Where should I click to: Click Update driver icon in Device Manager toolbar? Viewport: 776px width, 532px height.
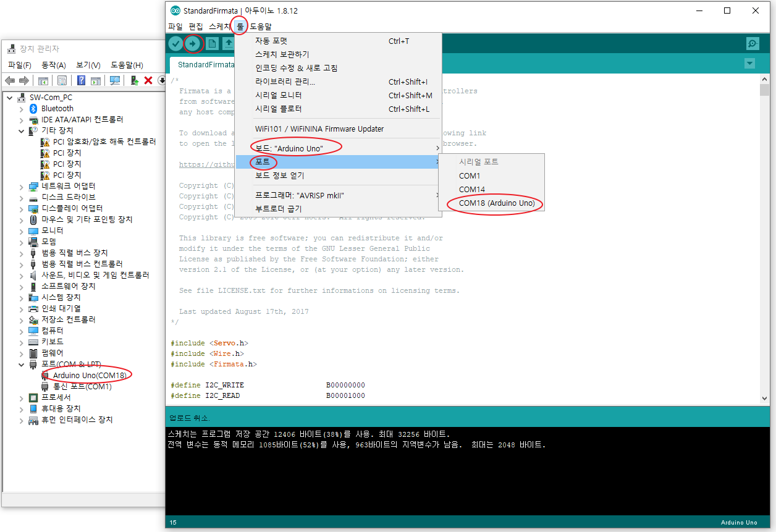[x=134, y=80]
